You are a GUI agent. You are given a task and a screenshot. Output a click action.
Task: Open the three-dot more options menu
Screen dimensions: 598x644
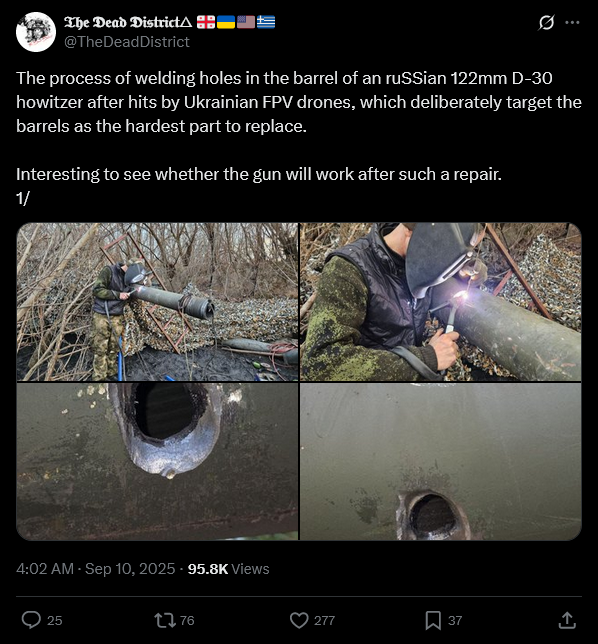[x=572, y=22]
